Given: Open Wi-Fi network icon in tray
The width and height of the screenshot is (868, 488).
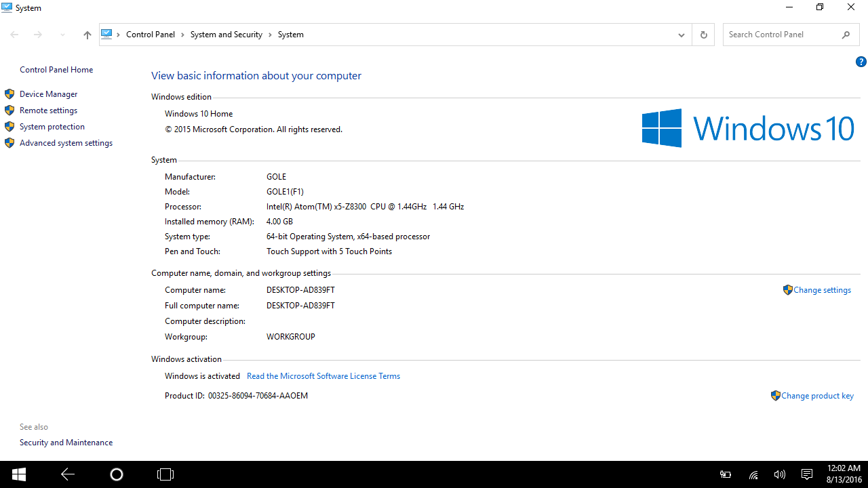Looking at the screenshot, I should point(753,474).
